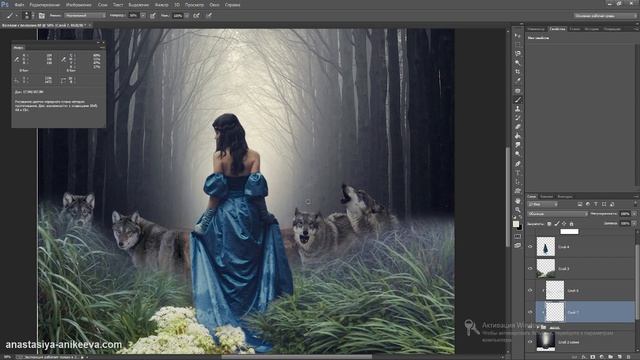640x360 pixels.
Task: Hide layer Слой 3
Action: (530, 269)
